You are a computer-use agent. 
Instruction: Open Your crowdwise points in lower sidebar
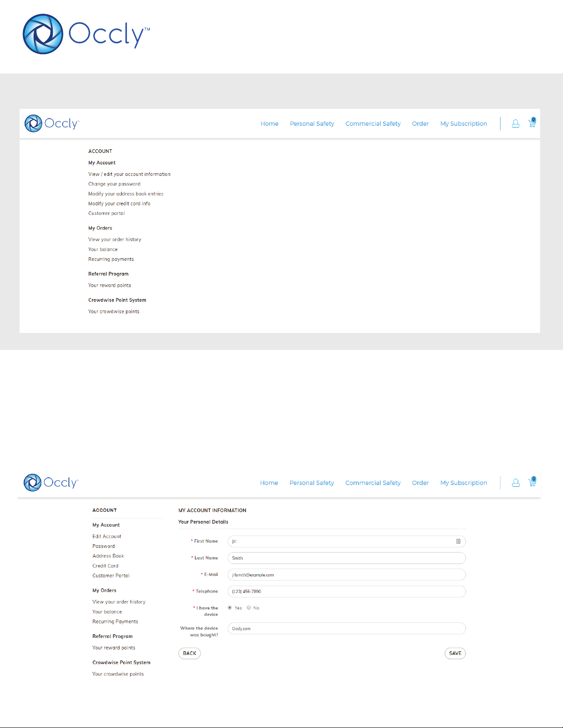pos(118,674)
